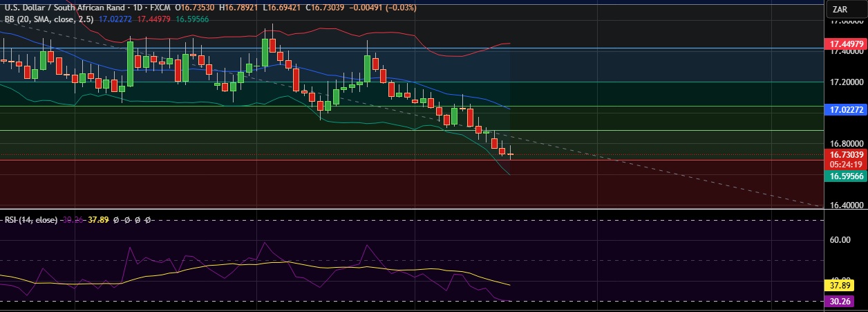
Task: Click the blue 17.02272 price axis label
Action: [845, 109]
